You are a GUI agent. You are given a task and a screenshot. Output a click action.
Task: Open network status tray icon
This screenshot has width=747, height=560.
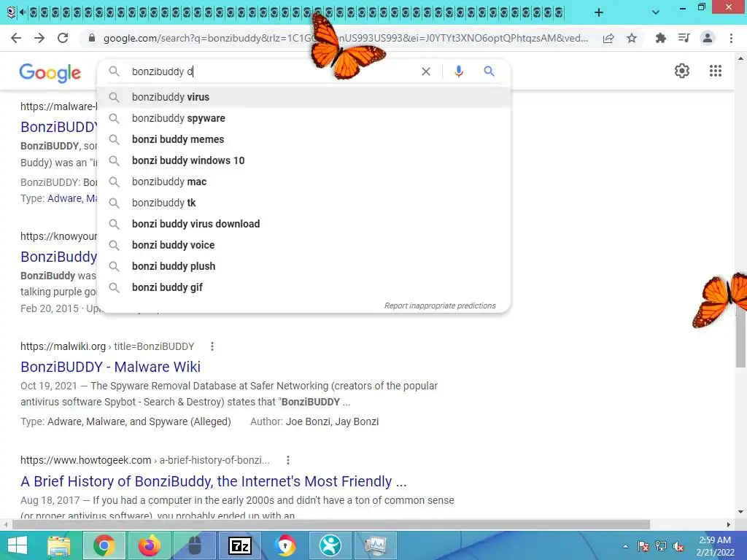(x=660, y=546)
